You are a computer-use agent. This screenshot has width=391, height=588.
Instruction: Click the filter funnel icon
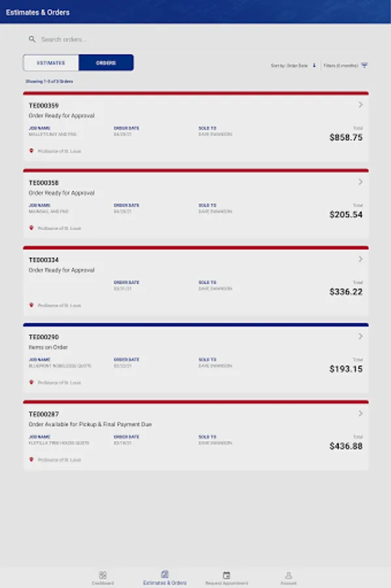point(364,65)
